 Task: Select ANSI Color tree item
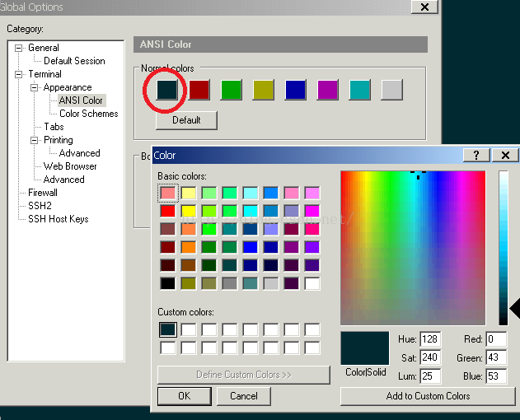point(81,100)
